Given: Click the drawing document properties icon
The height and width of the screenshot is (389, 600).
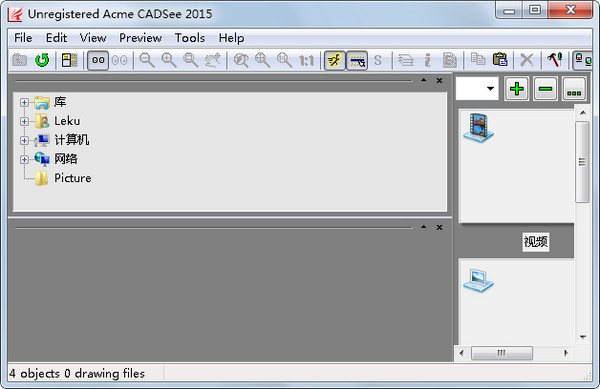Looking at the screenshot, I should 450,60.
